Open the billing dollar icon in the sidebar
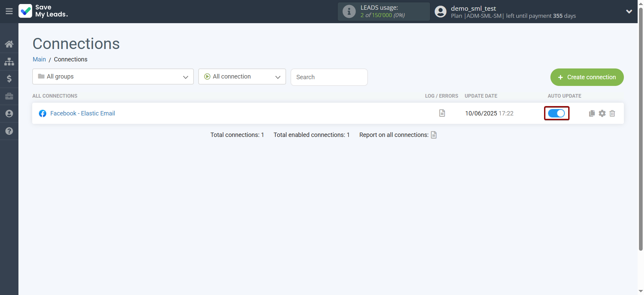The width and height of the screenshot is (644, 295). (x=9, y=79)
